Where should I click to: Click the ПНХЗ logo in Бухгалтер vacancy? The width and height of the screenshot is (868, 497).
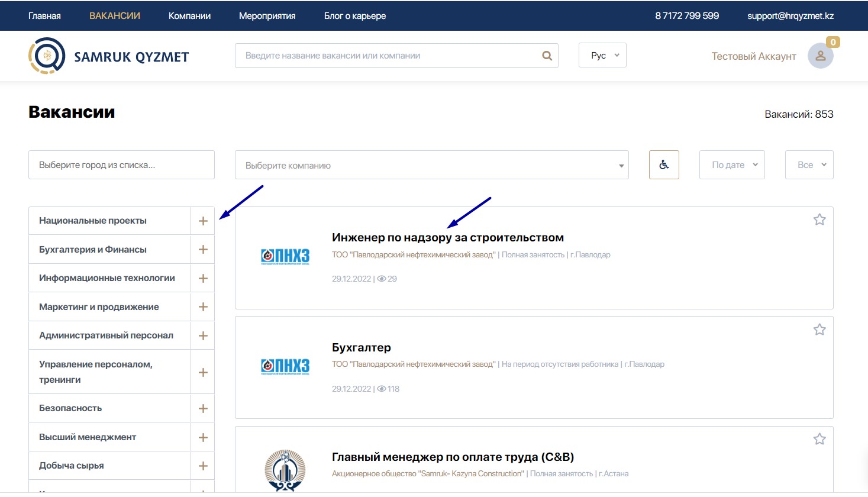pyautogui.click(x=285, y=367)
